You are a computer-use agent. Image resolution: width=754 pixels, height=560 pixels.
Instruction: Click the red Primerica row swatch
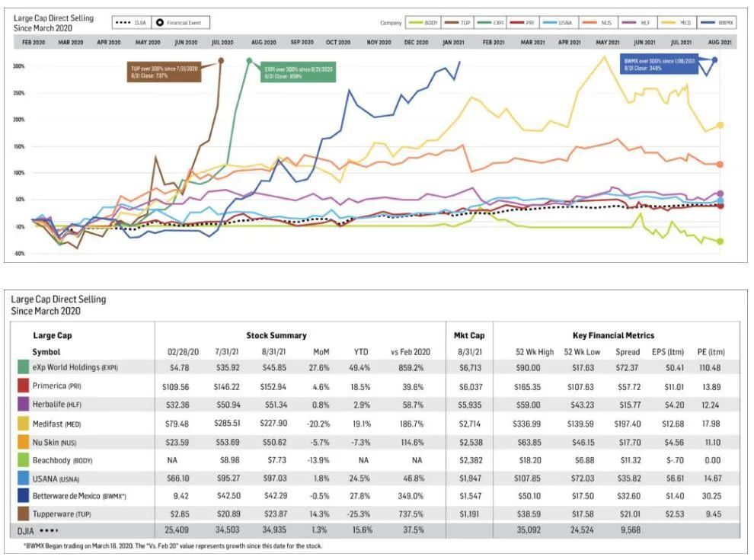23,386
